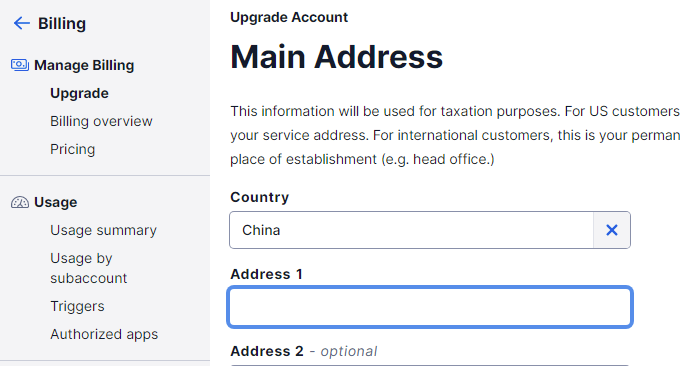Open the Pricing page link
Screen dimensions: 680x366
point(72,149)
